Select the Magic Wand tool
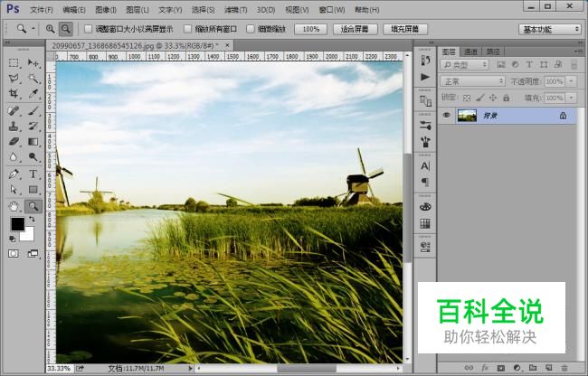The width and height of the screenshot is (588, 376). (33, 79)
